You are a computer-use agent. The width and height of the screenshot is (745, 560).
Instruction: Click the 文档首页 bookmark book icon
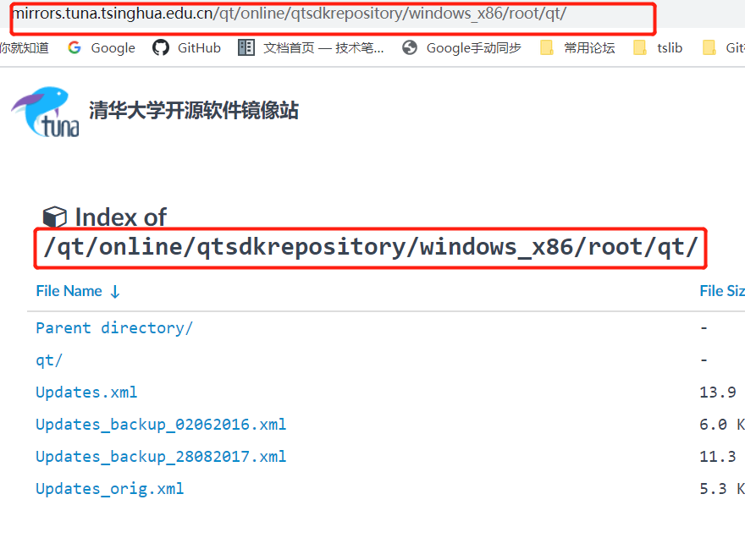(246, 47)
